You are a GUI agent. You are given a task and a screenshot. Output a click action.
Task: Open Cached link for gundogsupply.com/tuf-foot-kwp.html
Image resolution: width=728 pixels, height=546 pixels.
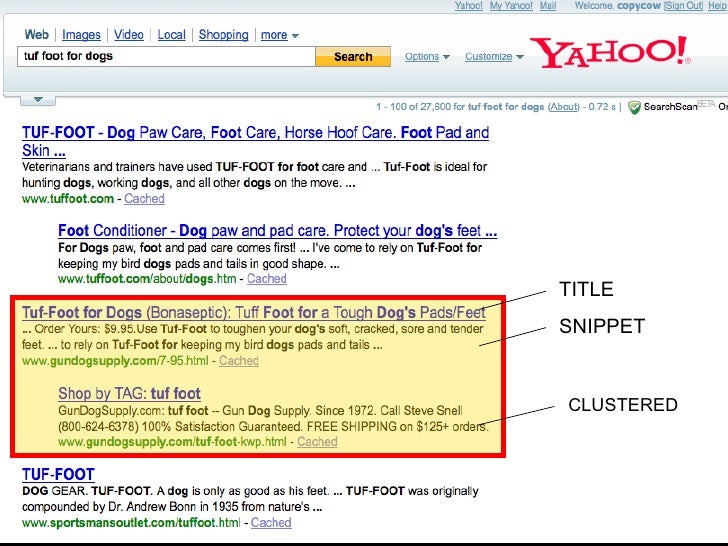[317, 442]
